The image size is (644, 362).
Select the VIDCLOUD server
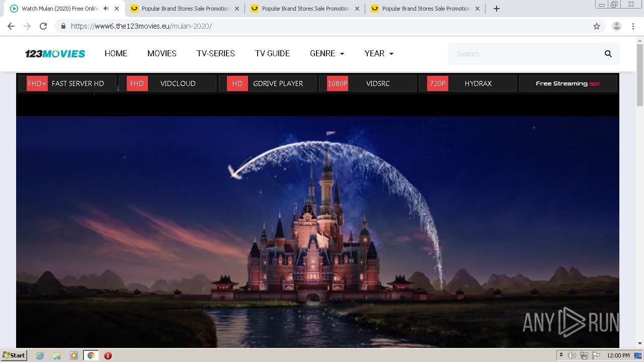click(168, 83)
